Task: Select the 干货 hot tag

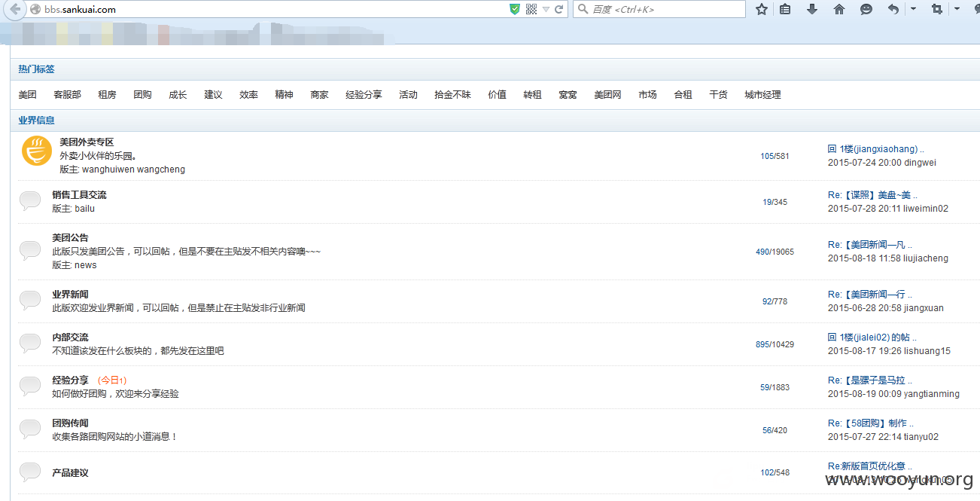Action: click(x=719, y=95)
